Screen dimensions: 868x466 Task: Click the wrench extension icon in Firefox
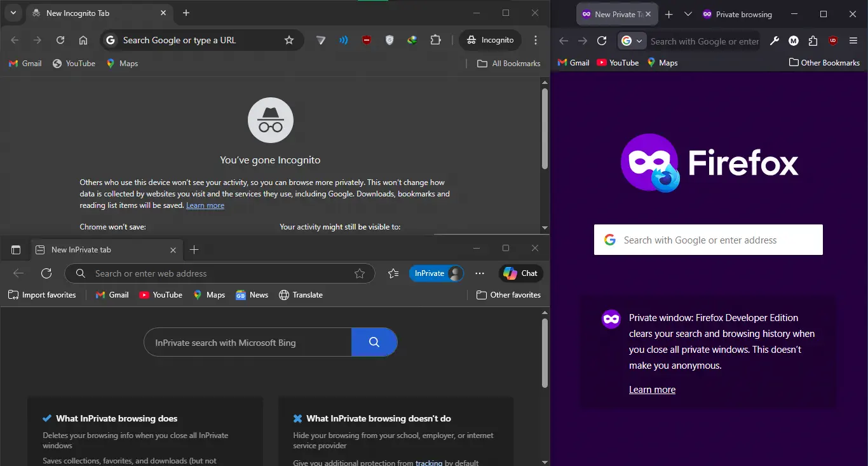[x=775, y=41]
